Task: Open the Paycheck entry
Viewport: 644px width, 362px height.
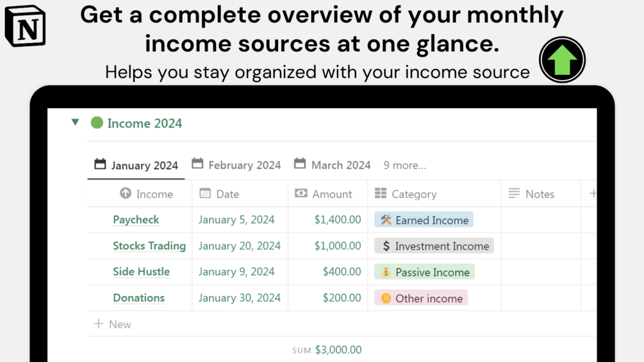Action: 136,220
